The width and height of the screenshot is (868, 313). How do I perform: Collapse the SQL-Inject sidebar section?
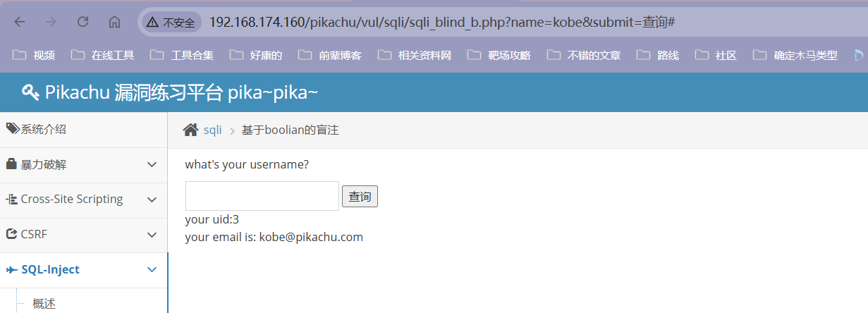tap(84, 270)
